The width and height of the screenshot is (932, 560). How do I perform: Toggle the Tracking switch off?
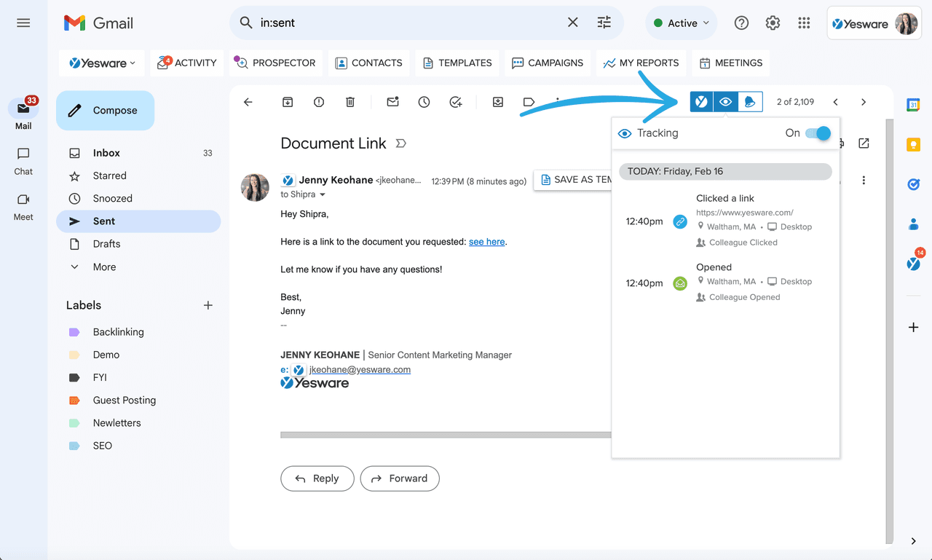pyautogui.click(x=818, y=133)
